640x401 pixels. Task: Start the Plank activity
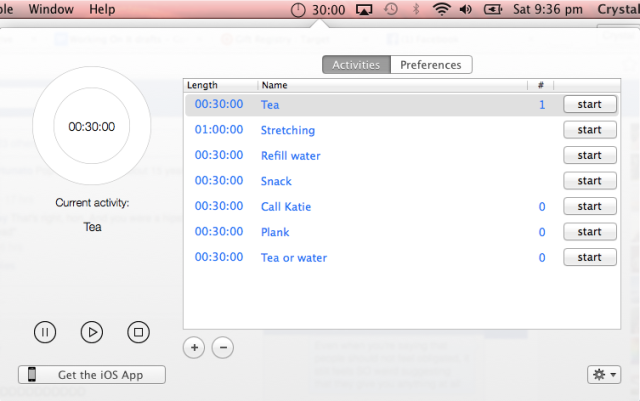click(590, 232)
